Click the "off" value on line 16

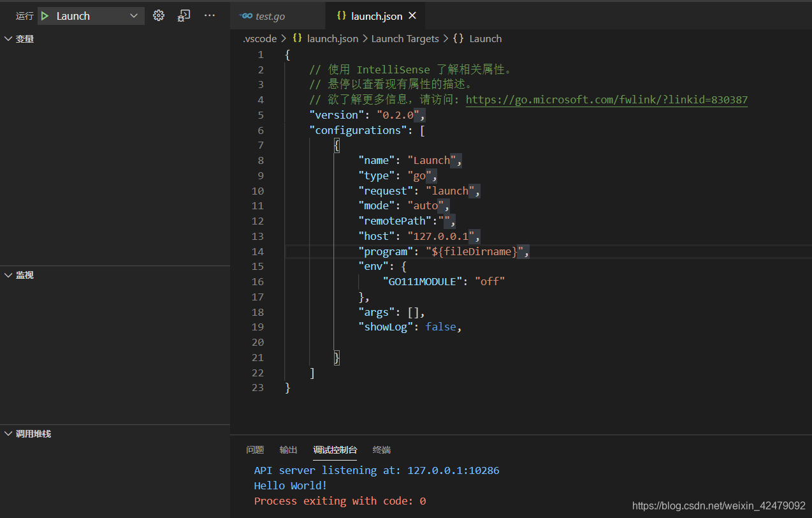pyautogui.click(x=490, y=281)
